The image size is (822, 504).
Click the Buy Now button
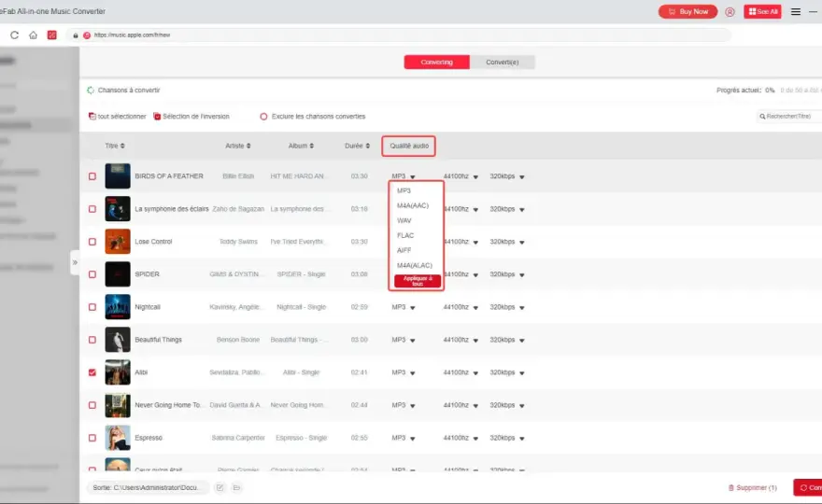click(687, 11)
